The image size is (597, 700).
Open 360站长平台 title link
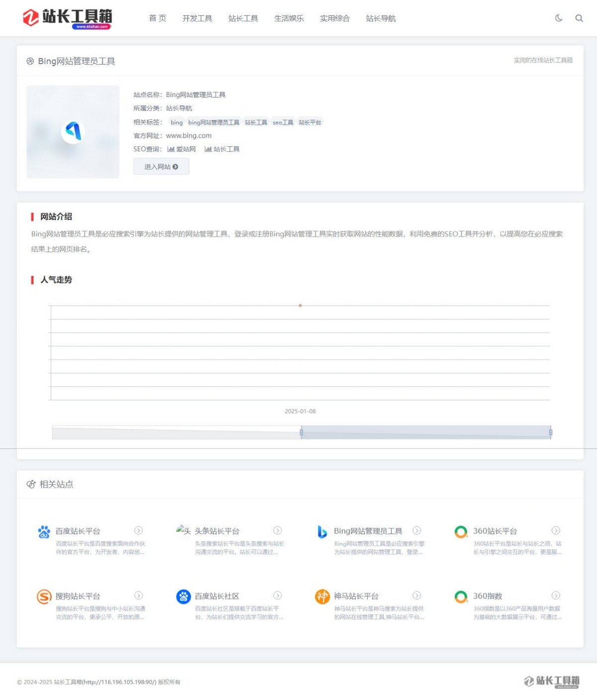coord(495,531)
